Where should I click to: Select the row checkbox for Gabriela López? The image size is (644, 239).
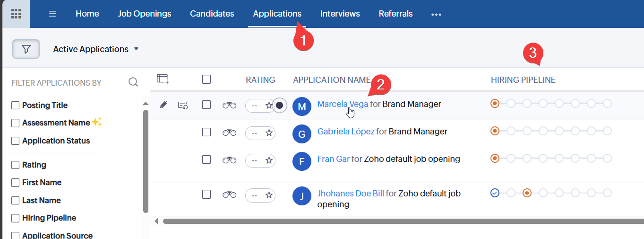point(206,132)
